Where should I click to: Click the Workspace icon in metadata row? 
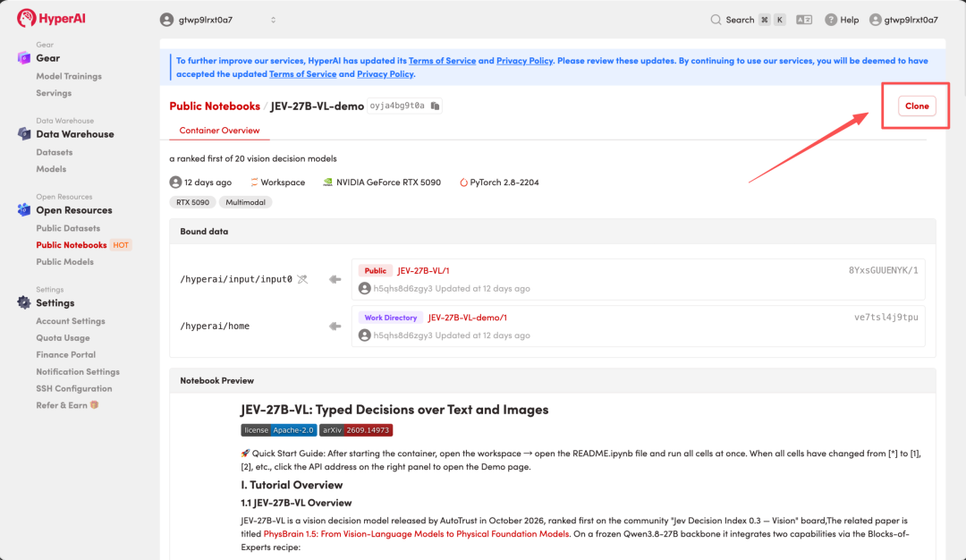[x=254, y=182]
